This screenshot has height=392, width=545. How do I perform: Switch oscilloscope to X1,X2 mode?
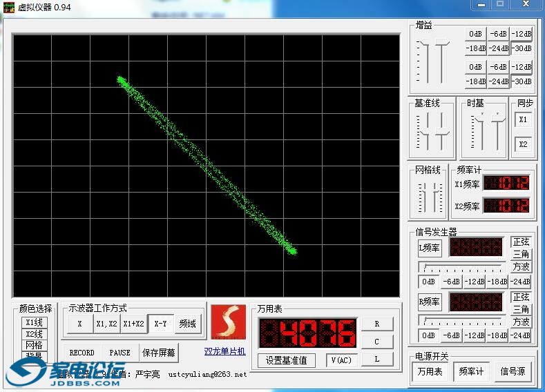point(106,324)
